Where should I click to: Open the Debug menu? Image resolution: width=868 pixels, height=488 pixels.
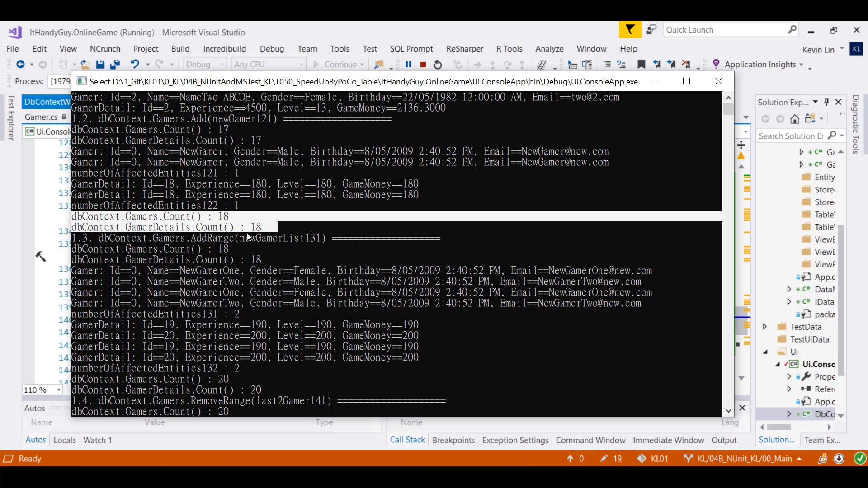coord(272,49)
